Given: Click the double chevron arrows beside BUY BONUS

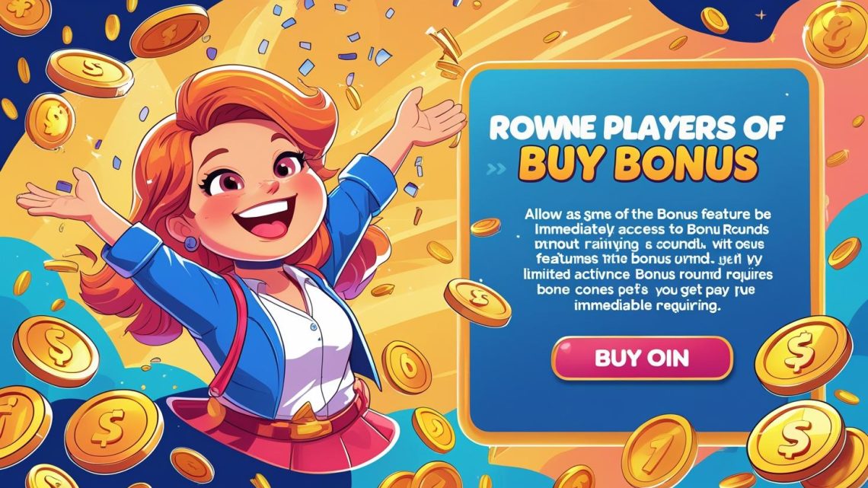Looking at the screenshot, I should coord(496,169).
